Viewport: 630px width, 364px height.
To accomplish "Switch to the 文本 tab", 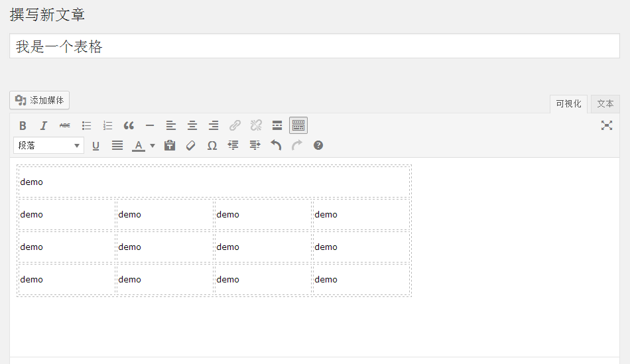I will click(x=605, y=104).
